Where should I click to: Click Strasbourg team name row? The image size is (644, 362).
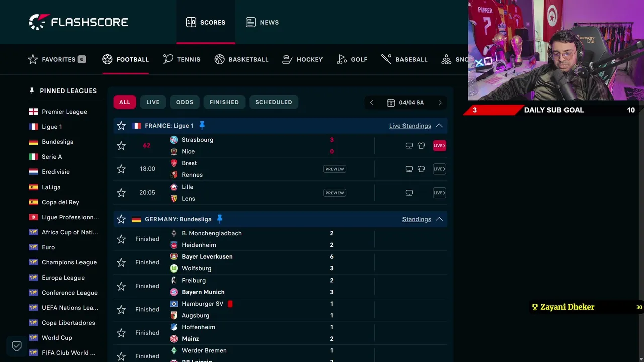click(x=197, y=140)
